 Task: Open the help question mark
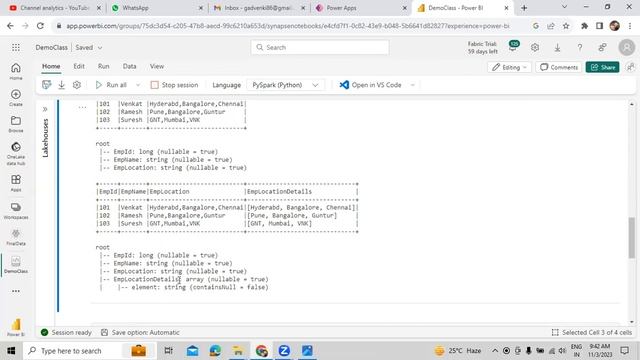[x=580, y=47]
